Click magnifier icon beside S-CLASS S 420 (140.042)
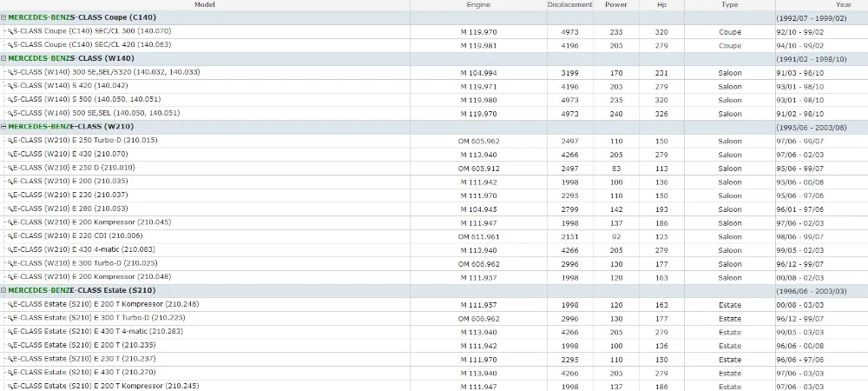The width and height of the screenshot is (868, 391). click(x=10, y=86)
